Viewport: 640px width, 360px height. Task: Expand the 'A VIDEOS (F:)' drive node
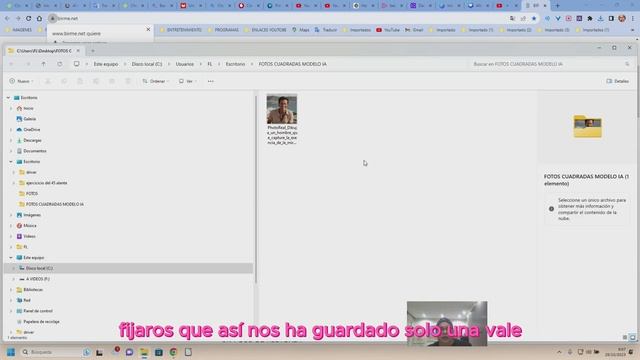[13, 279]
